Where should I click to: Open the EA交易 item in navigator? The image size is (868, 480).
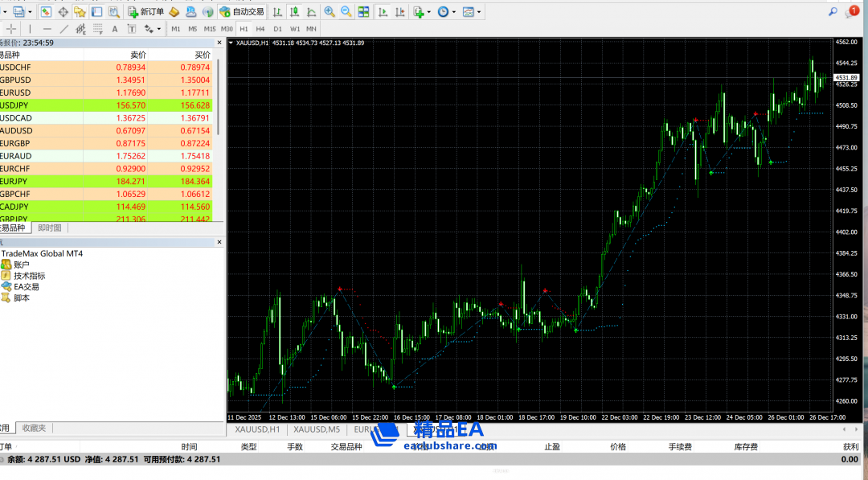click(26, 286)
